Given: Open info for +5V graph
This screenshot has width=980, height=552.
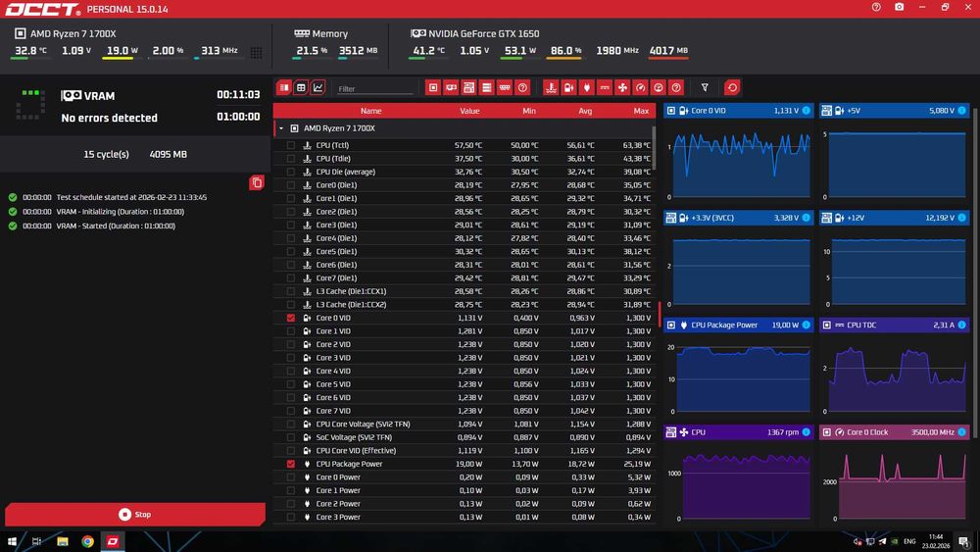Looking at the screenshot, I should (x=962, y=111).
